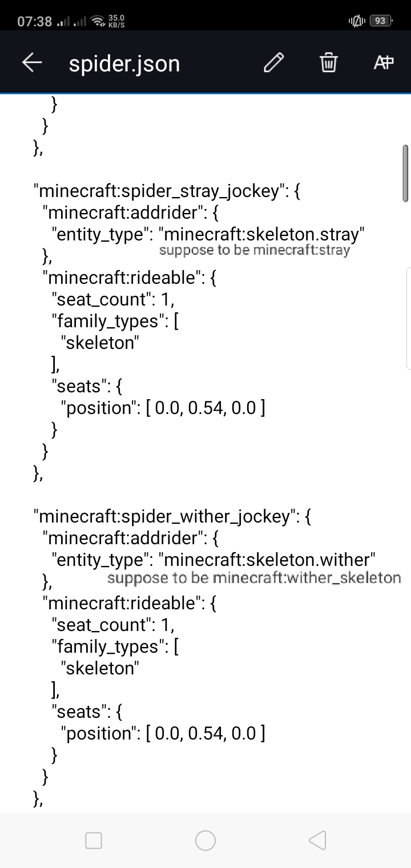Tap the Android recent apps square
Viewport: 411px width, 868px height.
pos(94,841)
